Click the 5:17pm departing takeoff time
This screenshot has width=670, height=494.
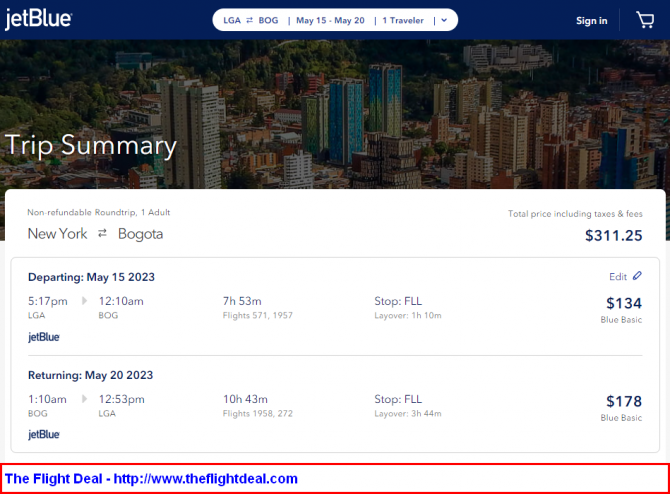[47, 301]
